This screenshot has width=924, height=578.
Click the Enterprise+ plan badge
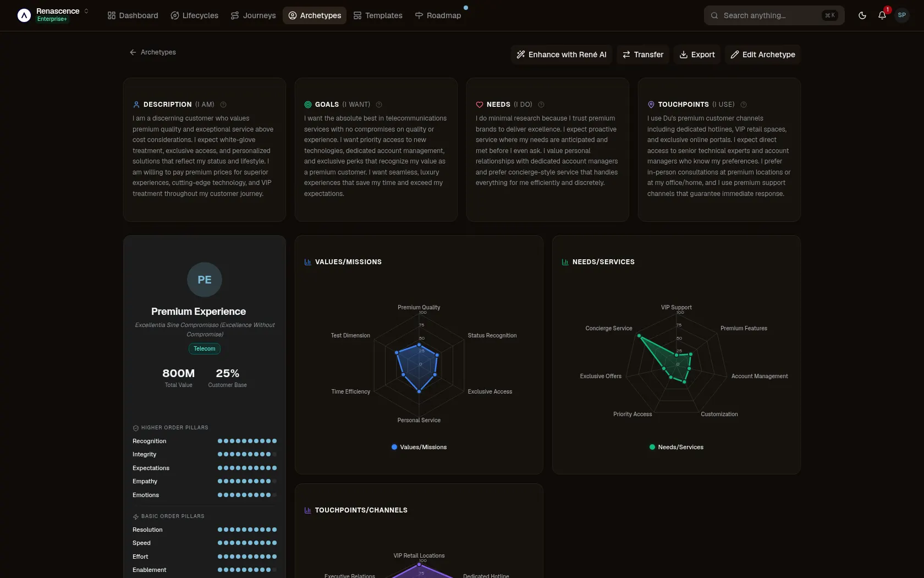click(52, 19)
